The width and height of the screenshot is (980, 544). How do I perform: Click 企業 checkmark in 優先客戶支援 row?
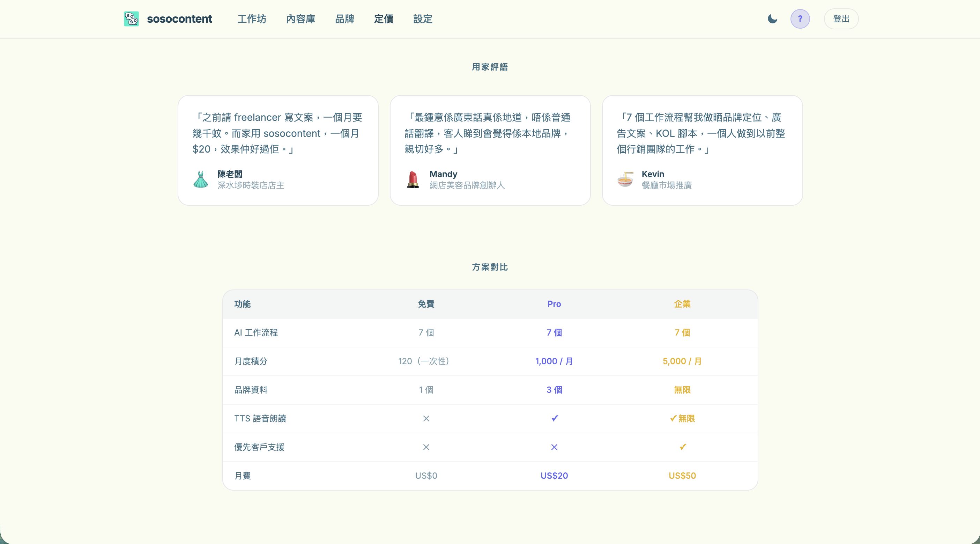coord(683,447)
